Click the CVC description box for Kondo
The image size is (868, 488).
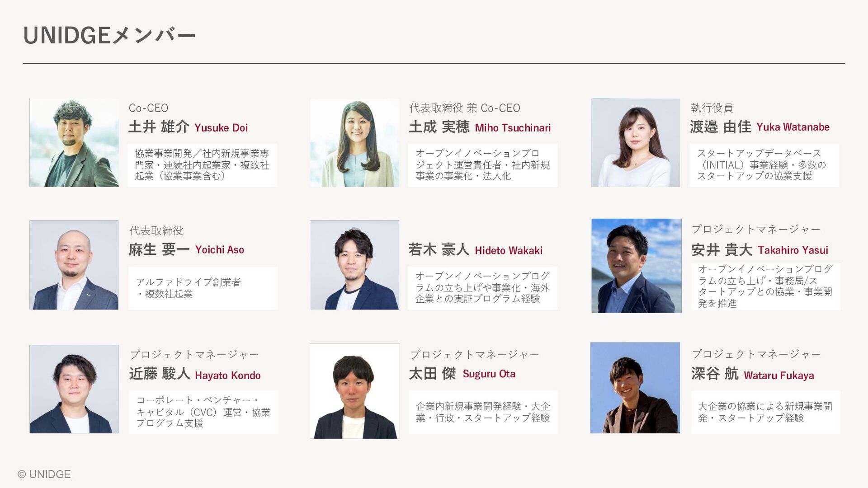point(203,412)
